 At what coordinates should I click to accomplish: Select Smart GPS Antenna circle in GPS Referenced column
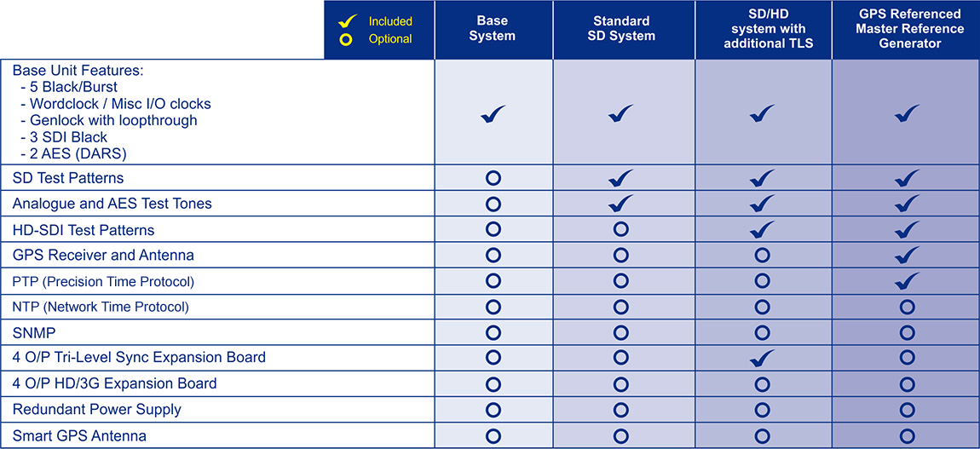tap(907, 435)
